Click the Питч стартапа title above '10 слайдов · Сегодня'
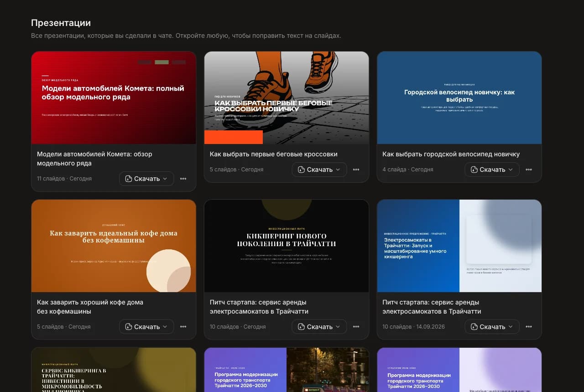 click(x=259, y=307)
